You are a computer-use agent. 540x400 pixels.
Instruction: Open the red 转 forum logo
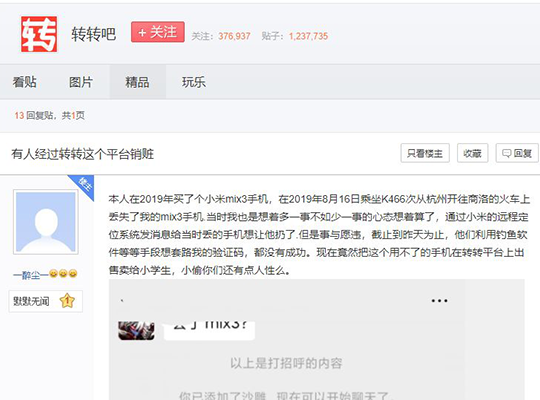[39, 34]
